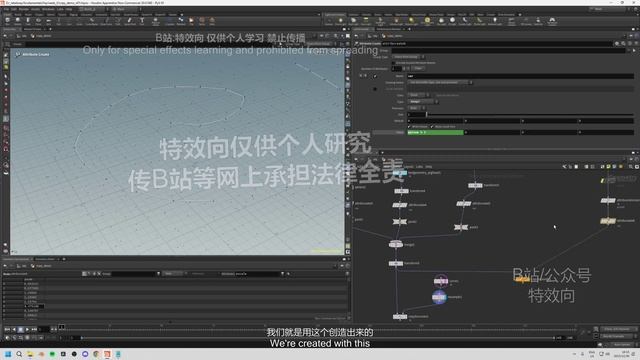
Task: Open the spreadsheet View dropdown
Action: click(x=174, y=273)
